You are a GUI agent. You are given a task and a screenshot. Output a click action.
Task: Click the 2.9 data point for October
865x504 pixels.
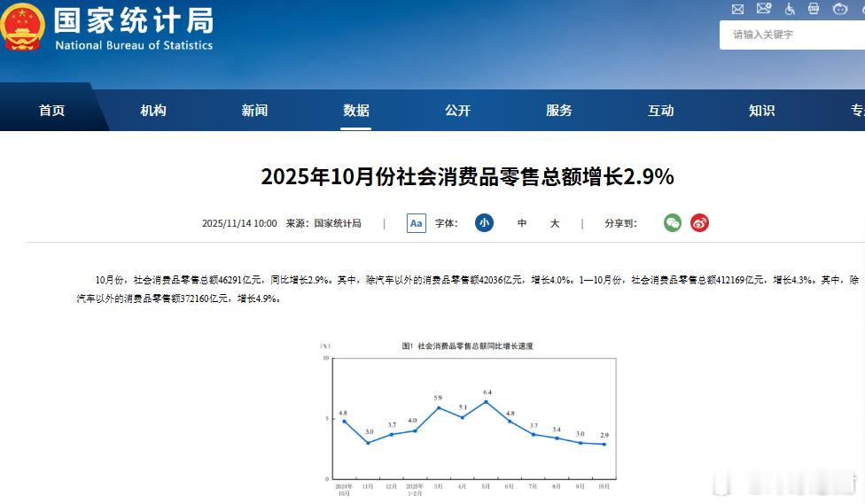604,444
